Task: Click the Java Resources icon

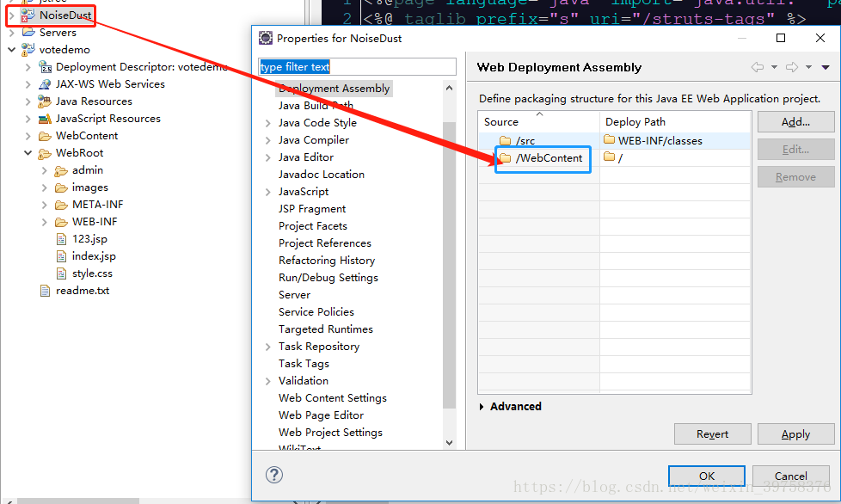Action: (x=45, y=101)
